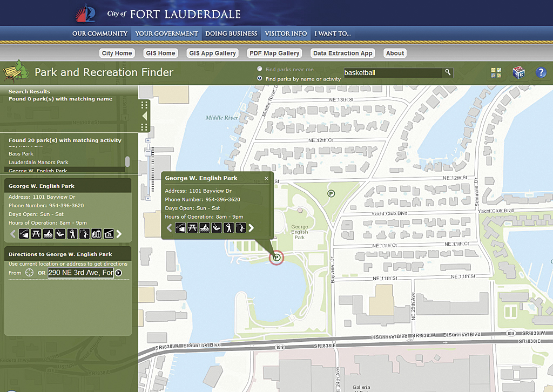Viewport: 553px width, 392px height.
Task: Open the About page
Action: click(x=395, y=53)
